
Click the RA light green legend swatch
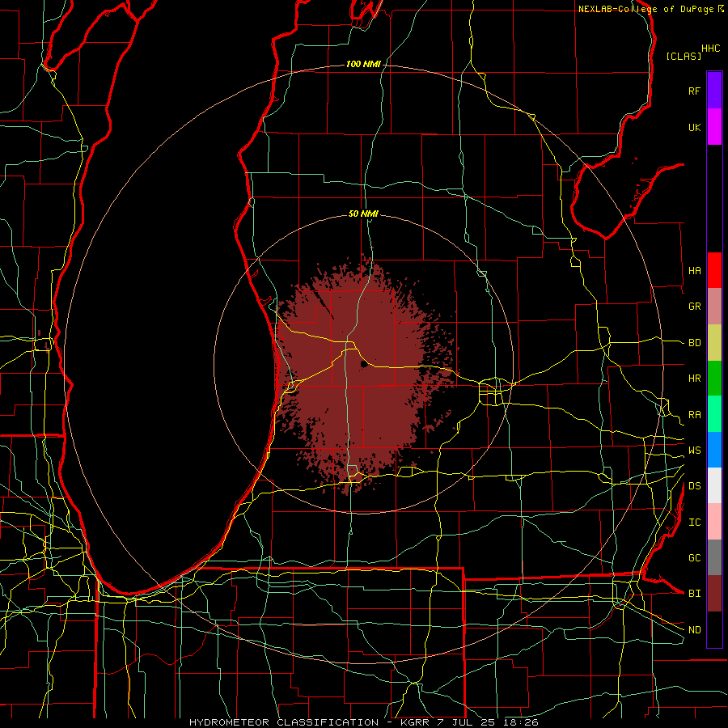(714, 414)
